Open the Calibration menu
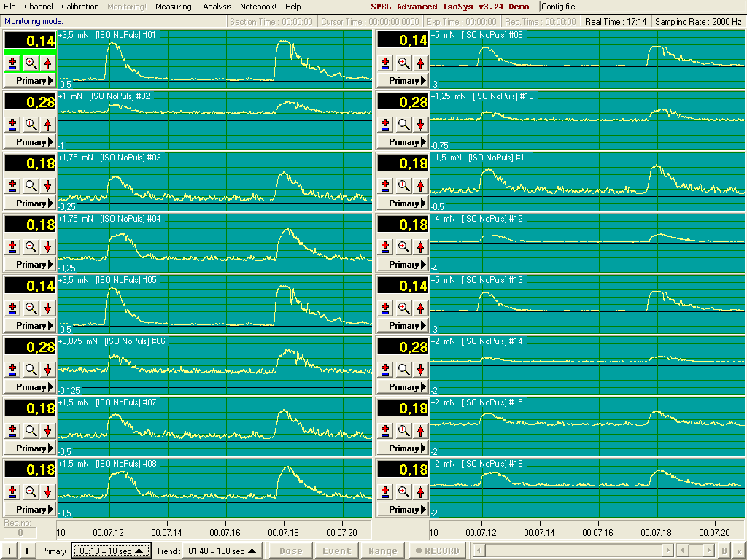The height and width of the screenshot is (560, 747). pyautogui.click(x=80, y=7)
